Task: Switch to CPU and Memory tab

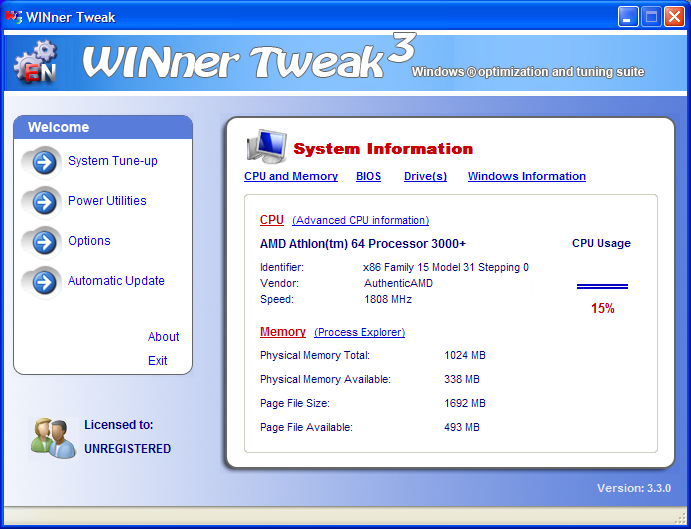Action: (291, 176)
